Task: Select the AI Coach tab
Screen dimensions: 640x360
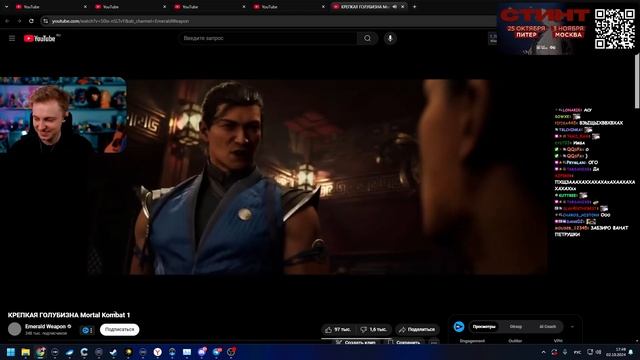Action: pyautogui.click(x=547, y=327)
